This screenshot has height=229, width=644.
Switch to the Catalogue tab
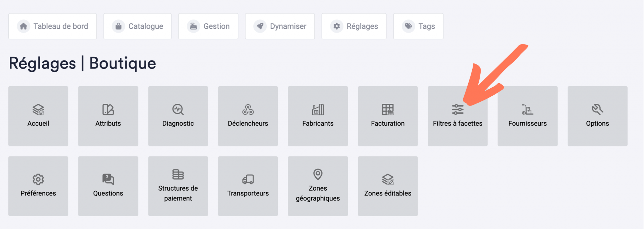[x=138, y=26]
